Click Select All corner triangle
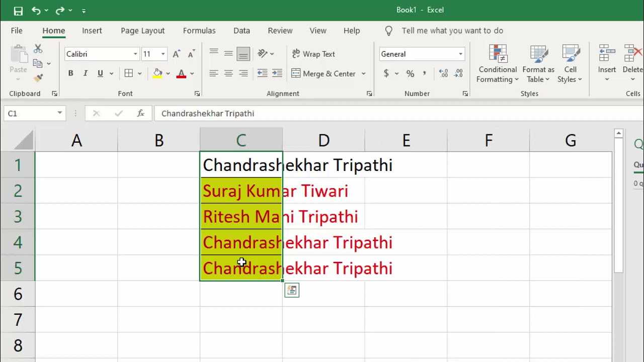 (24, 140)
